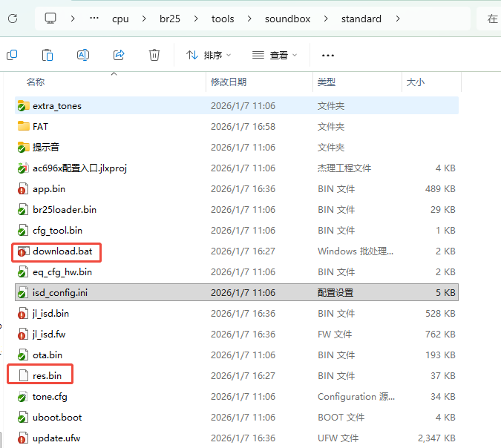Click the jl_isd.bin file name
This screenshot has height=448, width=501.
[50, 314]
